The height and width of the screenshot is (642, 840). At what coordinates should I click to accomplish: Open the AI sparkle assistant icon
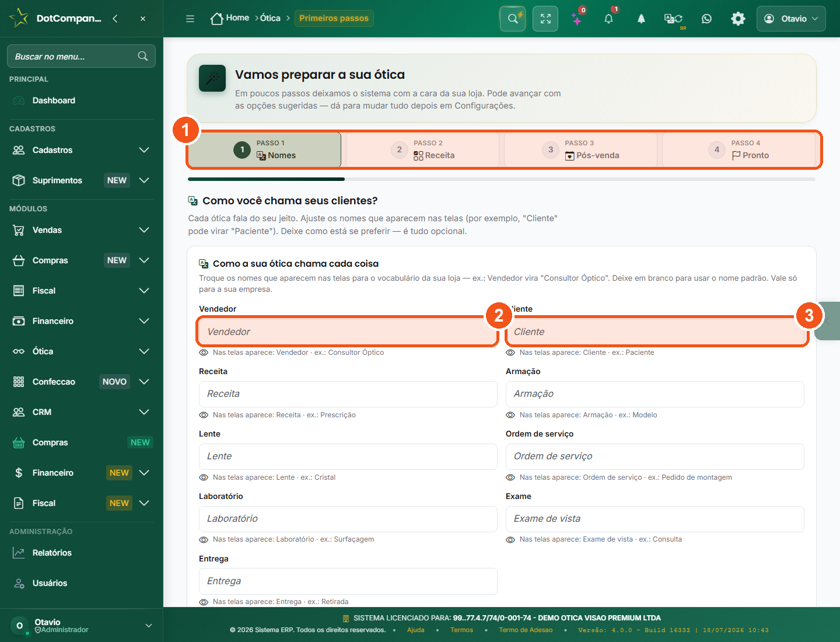click(x=577, y=19)
